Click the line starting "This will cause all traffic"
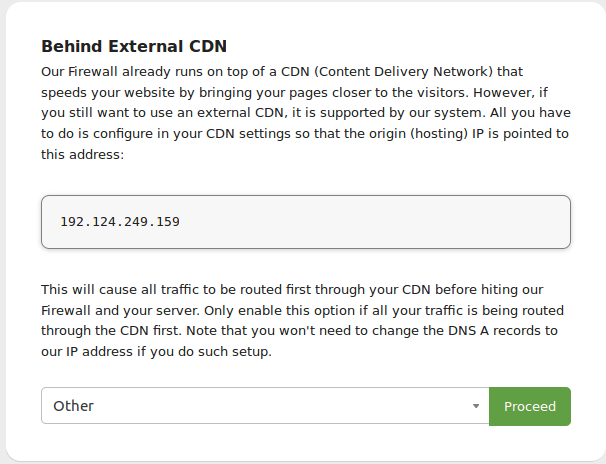 [292, 290]
